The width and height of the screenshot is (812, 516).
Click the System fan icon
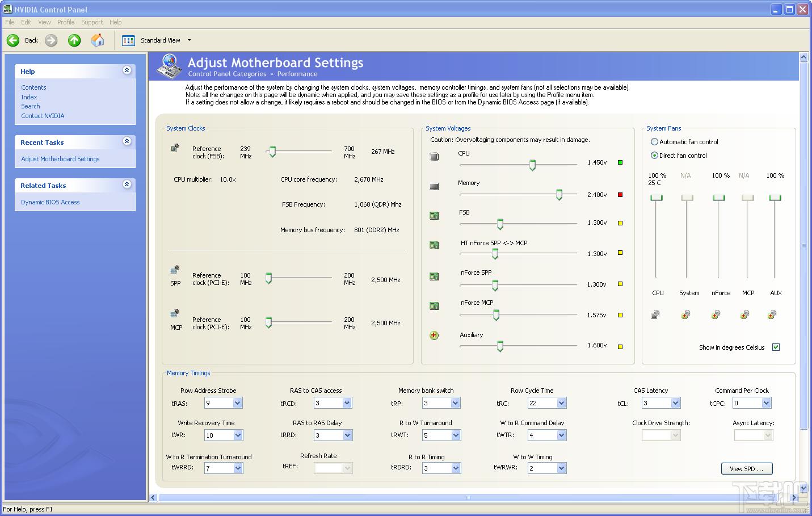point(686,314)
